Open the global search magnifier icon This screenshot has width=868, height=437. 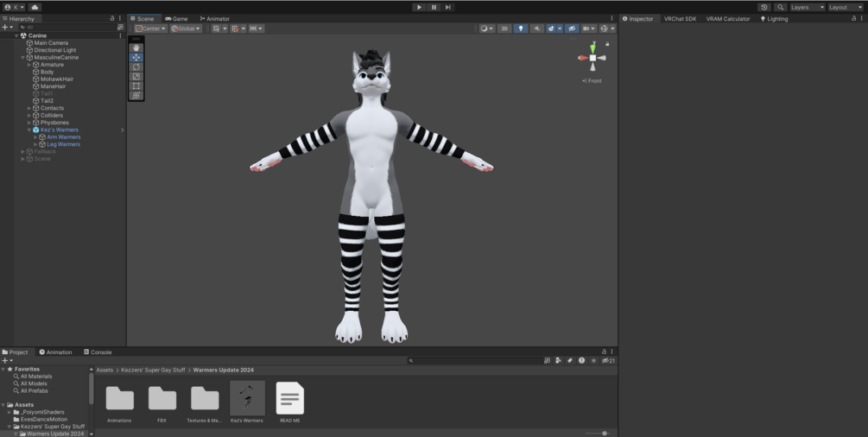click(x=780, y=7)
